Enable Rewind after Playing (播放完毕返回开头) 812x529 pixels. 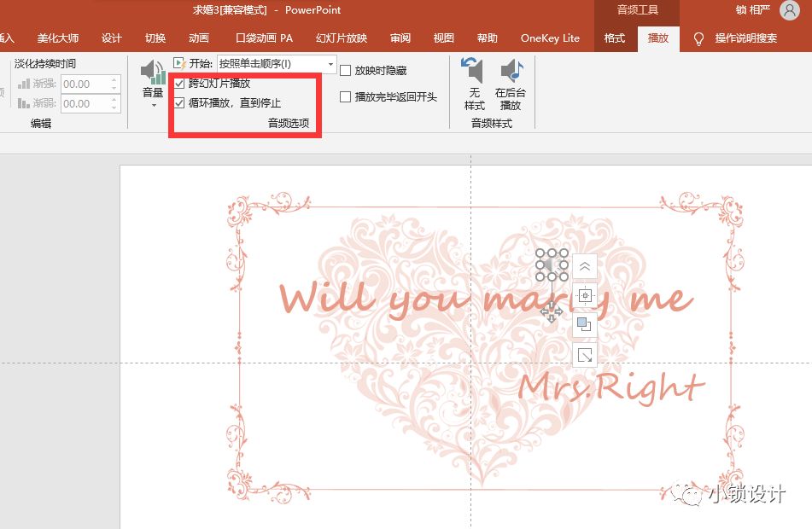[x=346, y=97]
